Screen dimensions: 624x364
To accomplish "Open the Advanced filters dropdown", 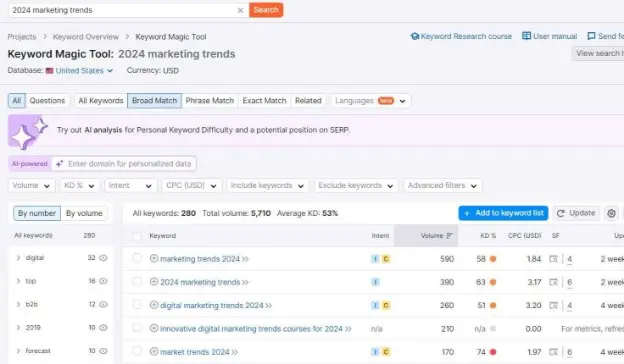I will [x=442, y=186].
